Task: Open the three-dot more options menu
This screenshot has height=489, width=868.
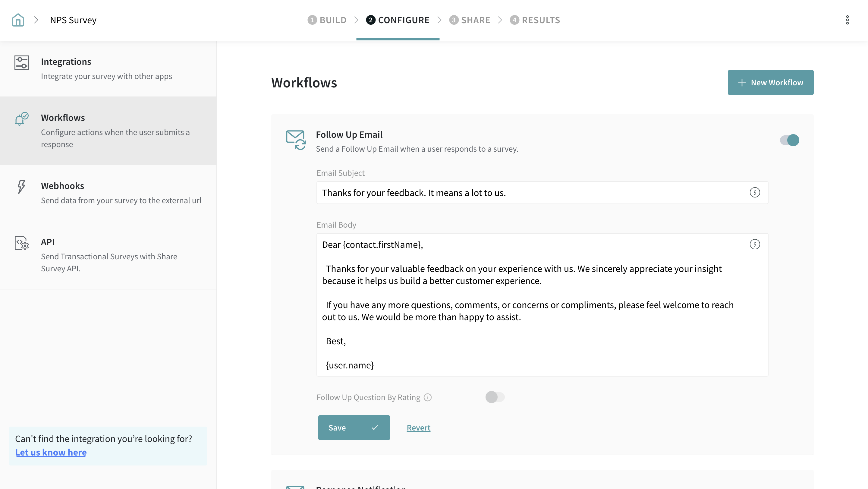Action: point(847,20)
